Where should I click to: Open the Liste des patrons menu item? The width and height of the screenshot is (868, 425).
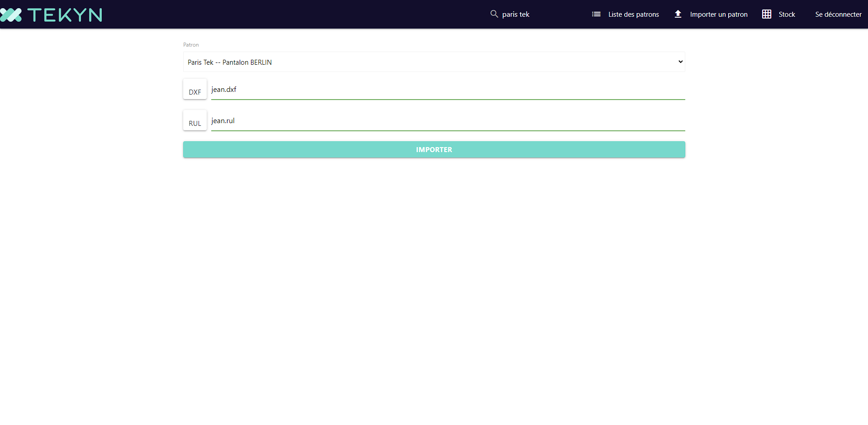[x=633, y=14]
